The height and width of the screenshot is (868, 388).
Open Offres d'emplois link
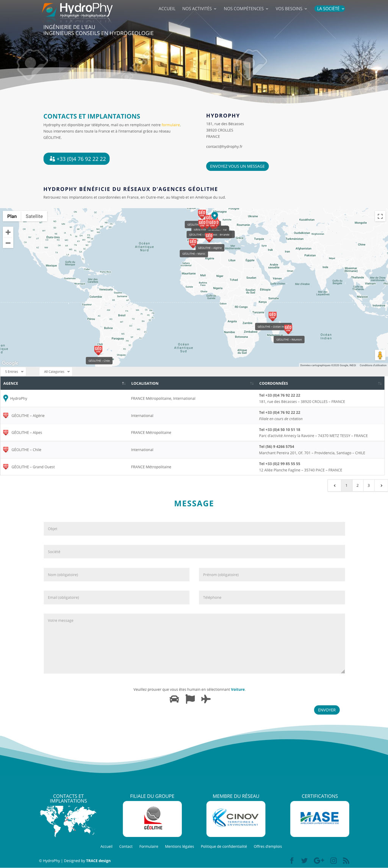[268, 846]
